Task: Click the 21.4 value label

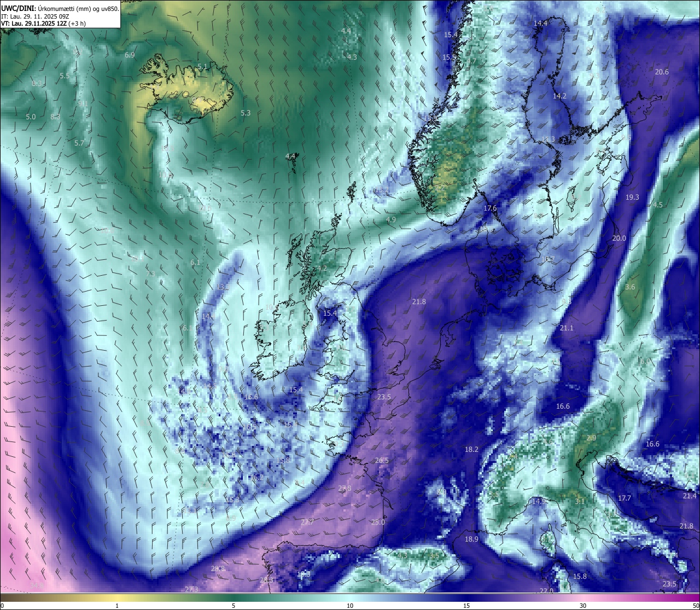Action: [x=690, y=496]
